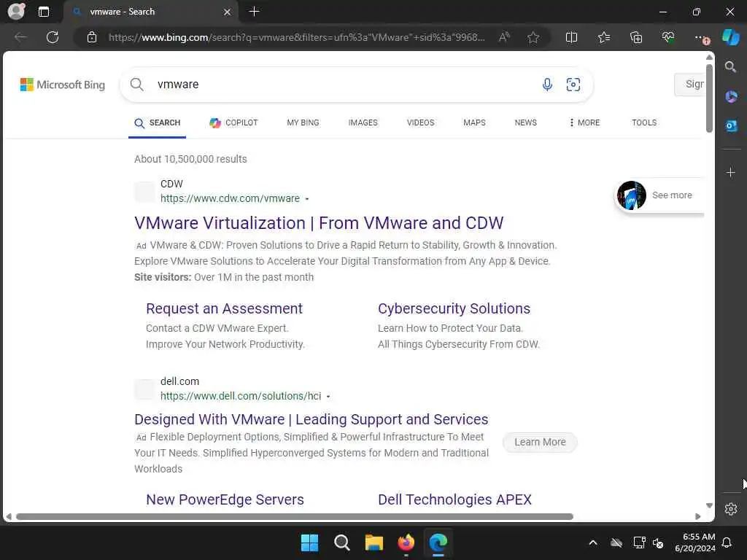Open VMware Virtualization From VMware and CDW
Viewport: 747px width, 560px height.
319,223
